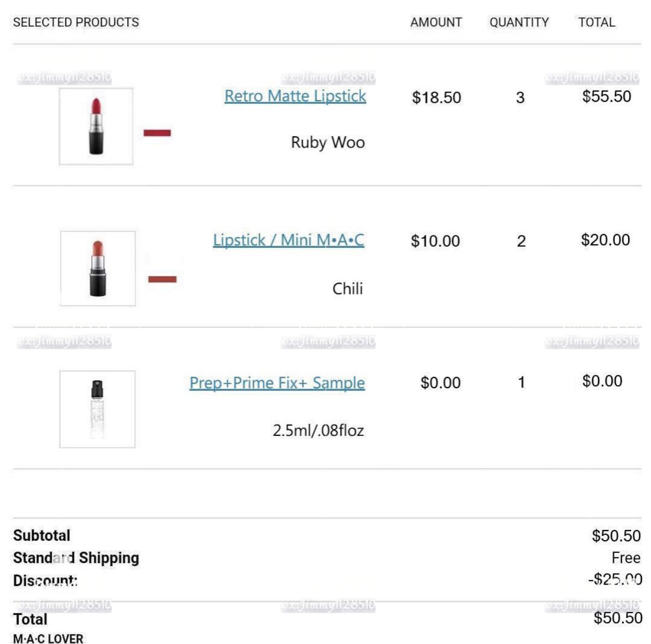Click the TOTAL column header

coord(597,22)
